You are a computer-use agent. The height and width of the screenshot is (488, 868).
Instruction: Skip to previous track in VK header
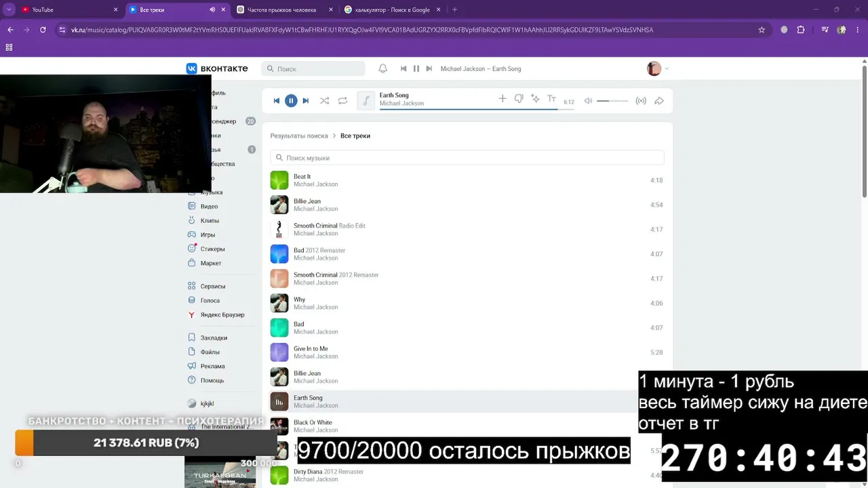point(403,68)
